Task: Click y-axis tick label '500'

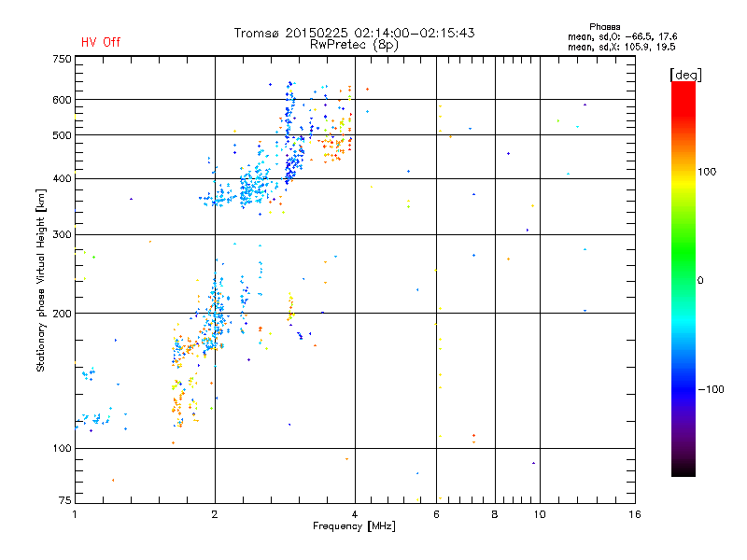Action: coord(62,135)
